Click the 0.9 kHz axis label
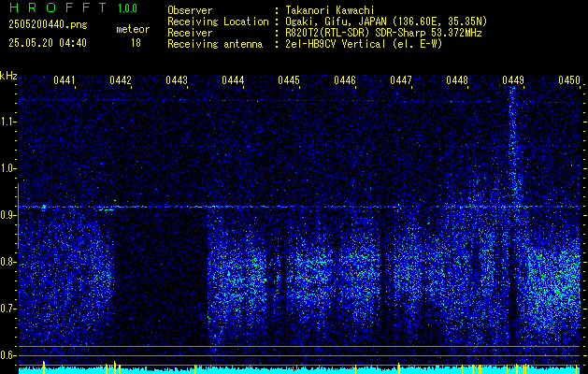Viewport: 588px width, 374px height. pyautogui.click(x=7, y=215)
